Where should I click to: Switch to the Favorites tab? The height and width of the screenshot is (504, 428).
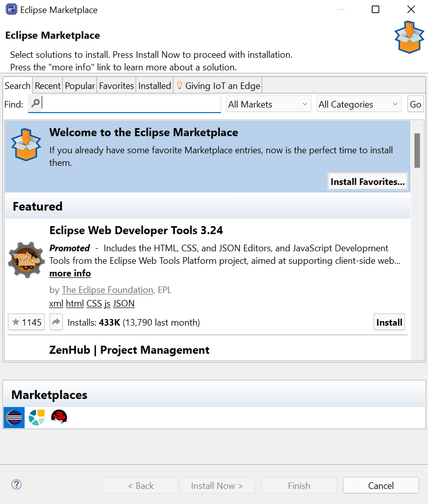tap(117, 86)
